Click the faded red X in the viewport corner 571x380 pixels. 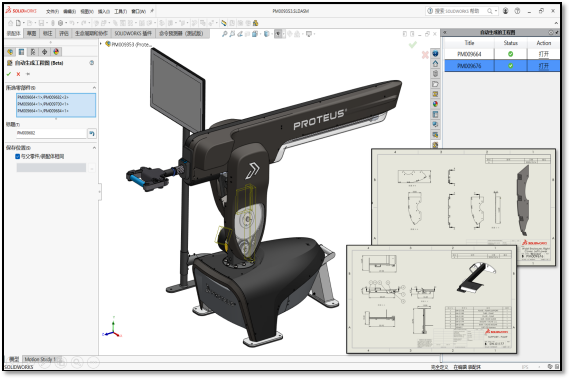coord(425,55)
